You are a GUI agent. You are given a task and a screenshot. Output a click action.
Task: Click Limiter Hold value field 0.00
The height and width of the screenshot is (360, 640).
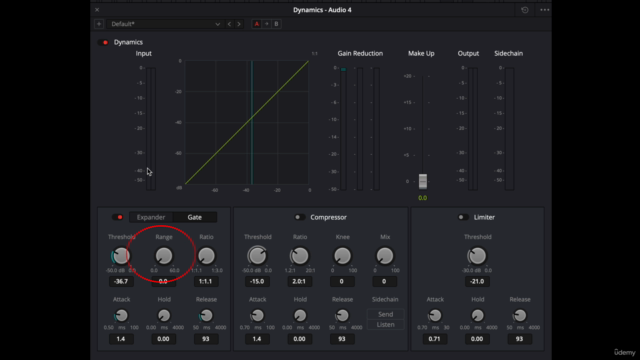click(x=477, y=339)
